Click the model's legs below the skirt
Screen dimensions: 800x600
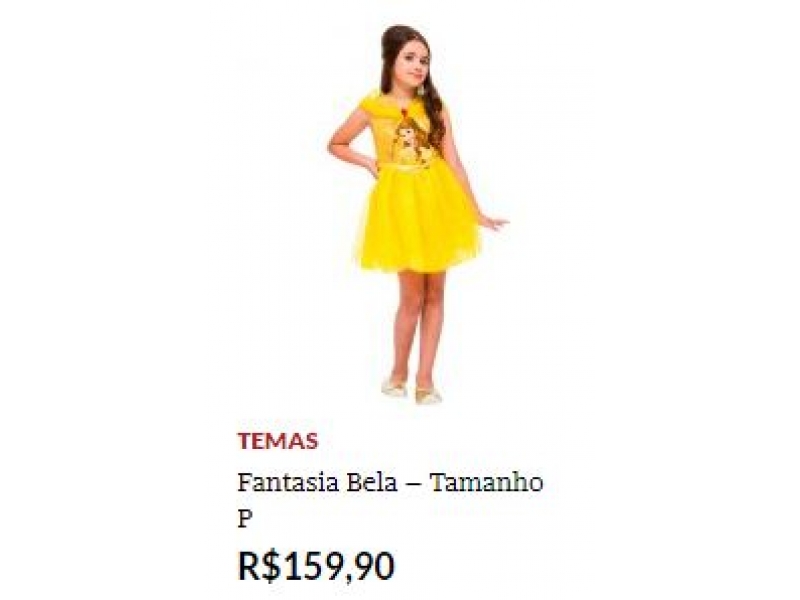pyautogui.click(x=418, y=327)
